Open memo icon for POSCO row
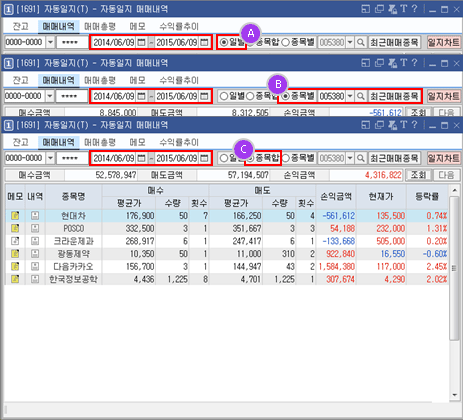This screenshot has width=463, height=420. (x=15, y=229)
